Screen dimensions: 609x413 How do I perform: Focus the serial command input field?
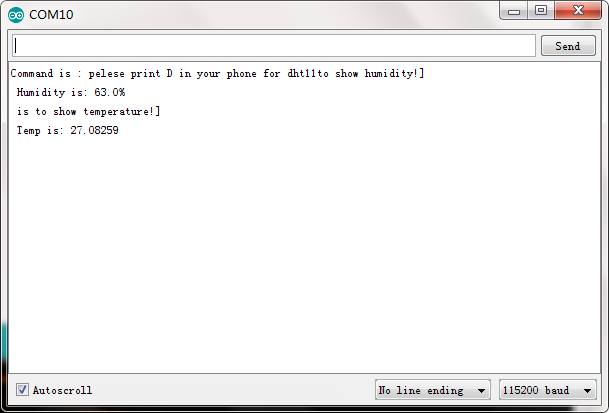pyautogui.click(x=274, y=45)
